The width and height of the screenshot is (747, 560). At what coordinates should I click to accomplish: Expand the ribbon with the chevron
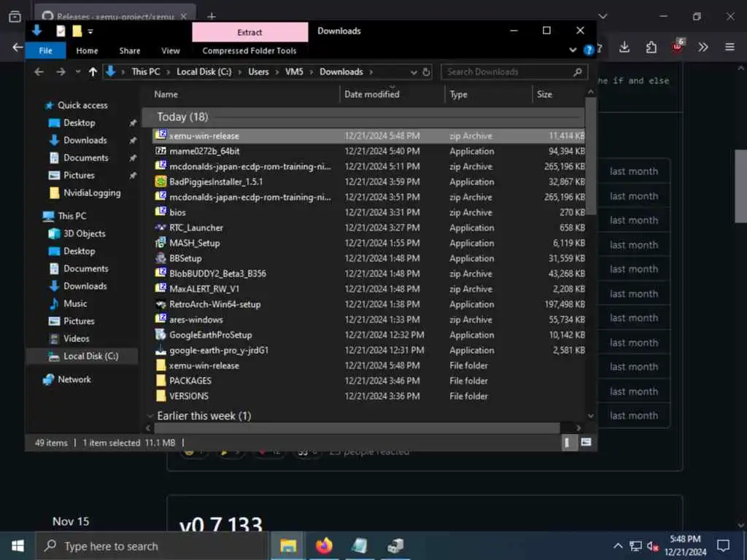tap(573, 50)
